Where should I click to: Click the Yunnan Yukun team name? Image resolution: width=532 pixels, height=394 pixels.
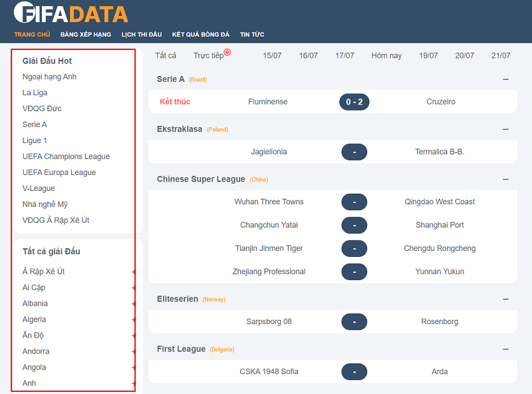pos(440,272)
